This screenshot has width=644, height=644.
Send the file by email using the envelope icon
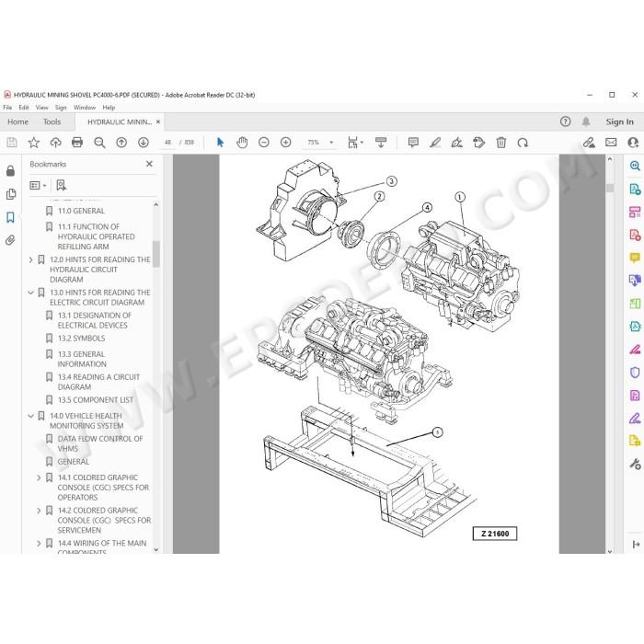click(x=611, y=143)
